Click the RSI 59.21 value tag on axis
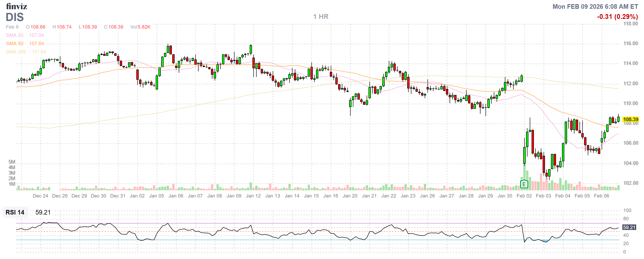Image resolution: width=644 pixels, height=259 pixels. pos(629,227)
